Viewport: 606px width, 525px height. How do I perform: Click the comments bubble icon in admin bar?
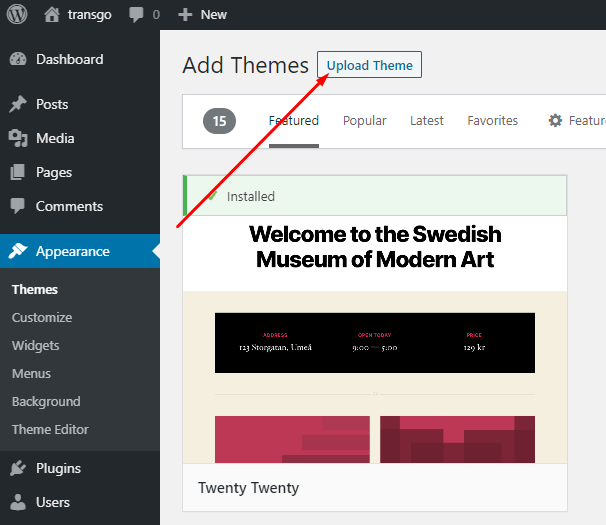[x=135, y=14]
